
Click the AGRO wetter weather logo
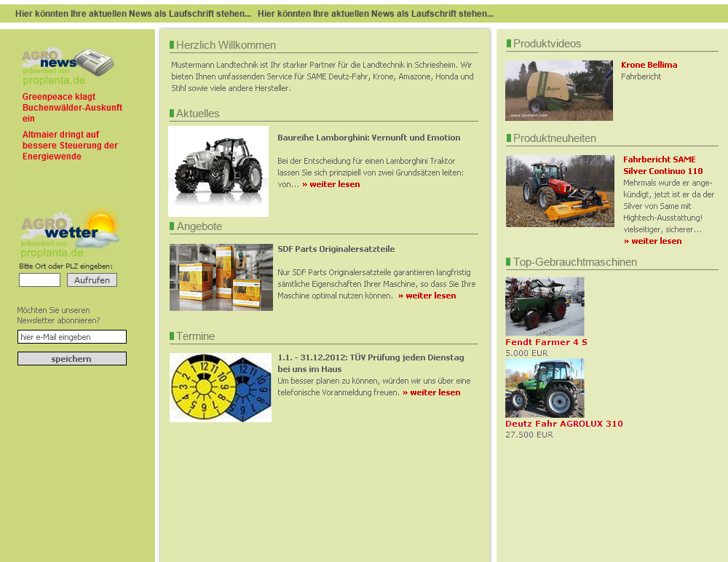(x=70, y=234)
